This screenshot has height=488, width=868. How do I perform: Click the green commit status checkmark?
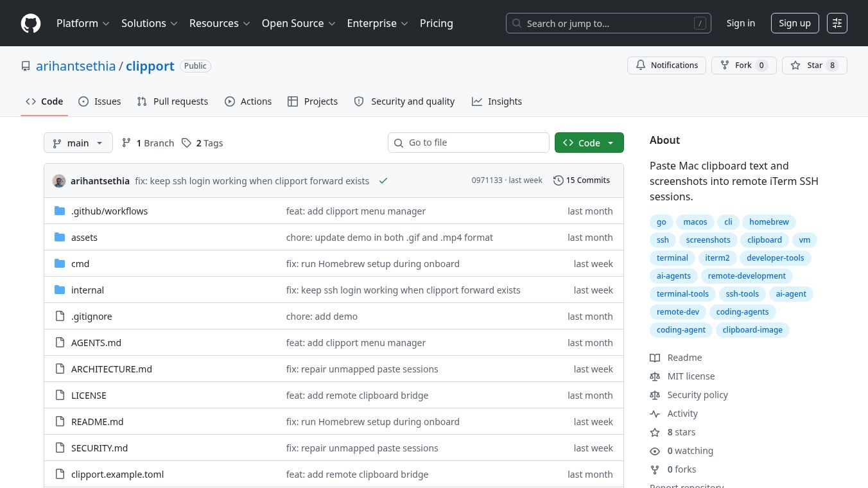[x=383, y=181]
